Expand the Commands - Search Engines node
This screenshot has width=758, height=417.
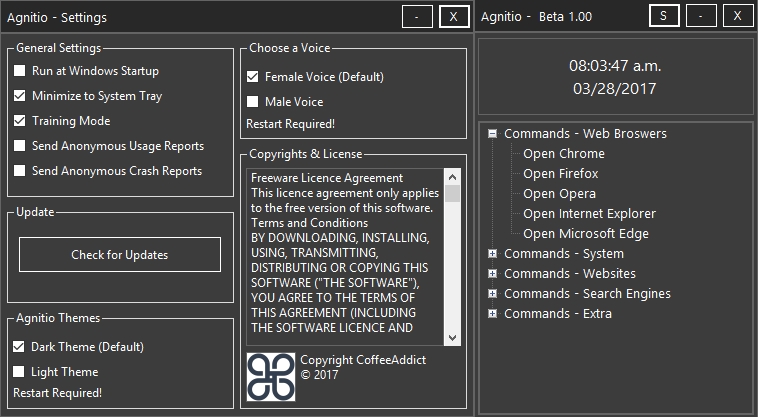(x=492, y=293)
